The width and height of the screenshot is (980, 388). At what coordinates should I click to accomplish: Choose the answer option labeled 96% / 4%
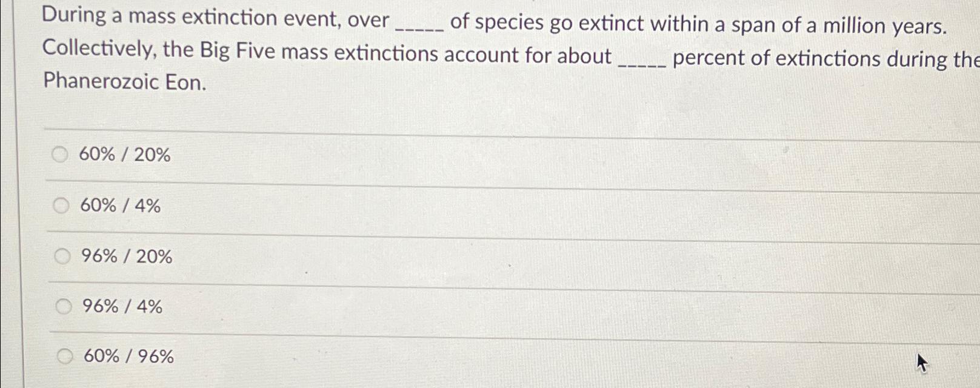click(121, 307)
